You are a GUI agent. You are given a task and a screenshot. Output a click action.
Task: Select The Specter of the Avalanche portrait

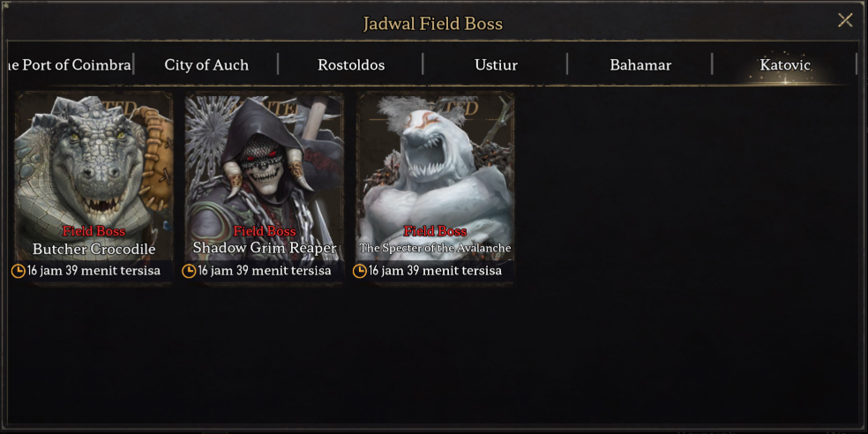coord(435,177)
